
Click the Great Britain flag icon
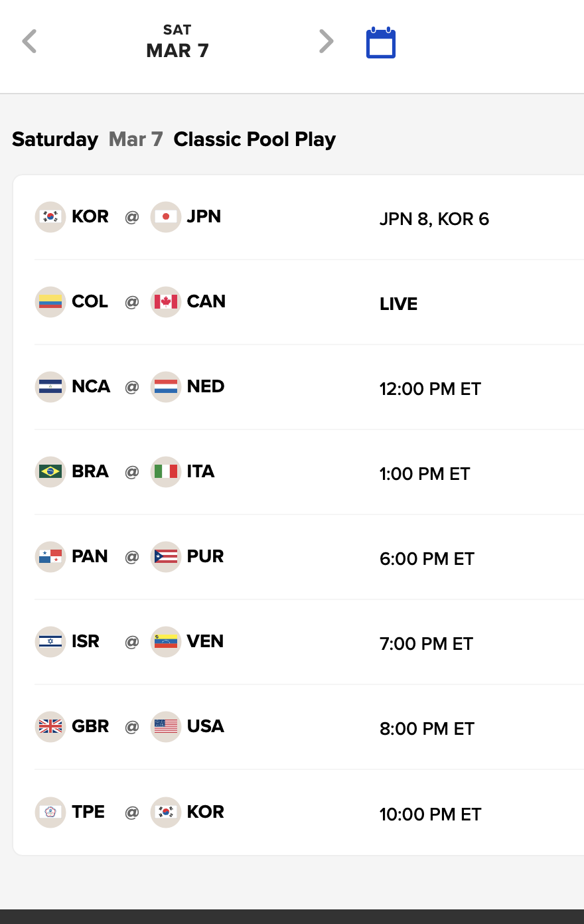(50, 727)
